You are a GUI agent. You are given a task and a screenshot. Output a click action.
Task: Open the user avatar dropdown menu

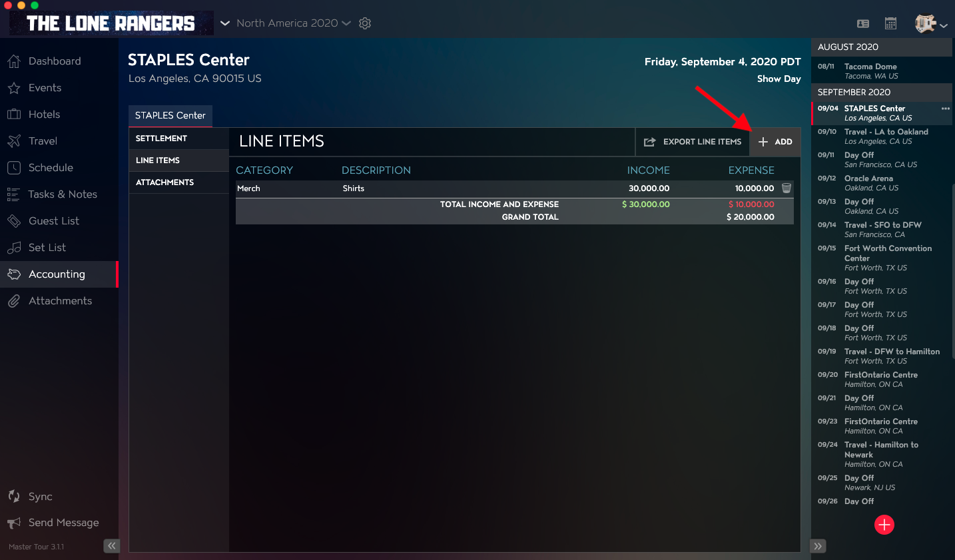click(x=931, y=24)
